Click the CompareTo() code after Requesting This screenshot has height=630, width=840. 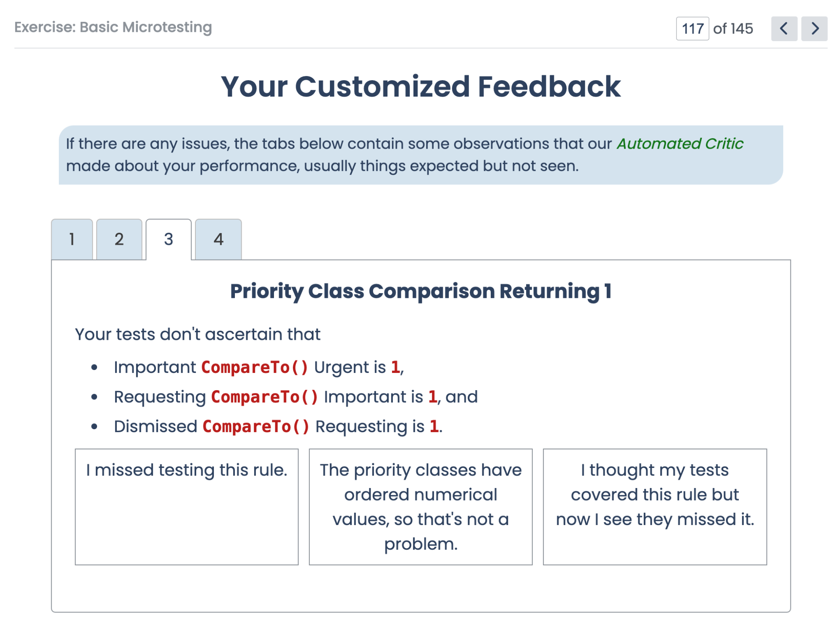[264, 397]
